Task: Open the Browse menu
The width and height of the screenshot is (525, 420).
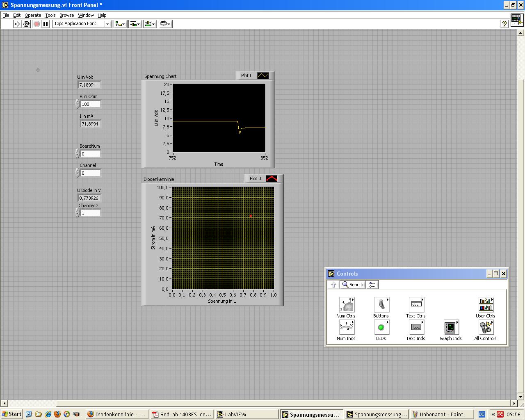Action: pyautogui.click(x=66, y=15)
